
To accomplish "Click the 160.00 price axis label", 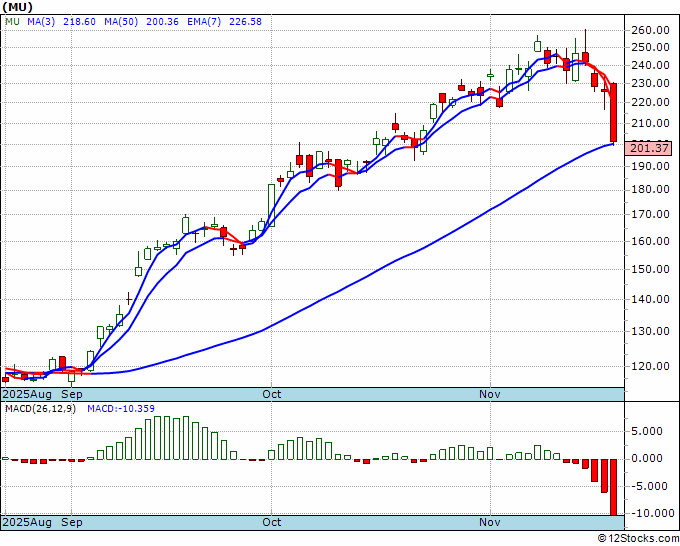I will pos(650,241).
